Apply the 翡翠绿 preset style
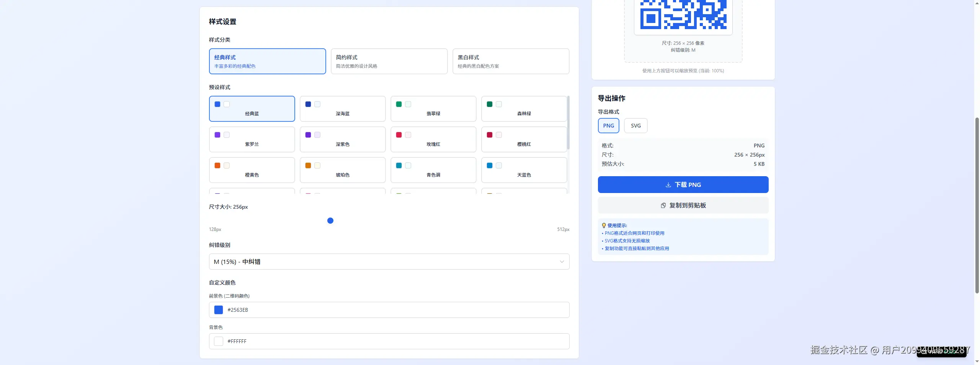This screenshot has width=980, height=365. point(433,109)
